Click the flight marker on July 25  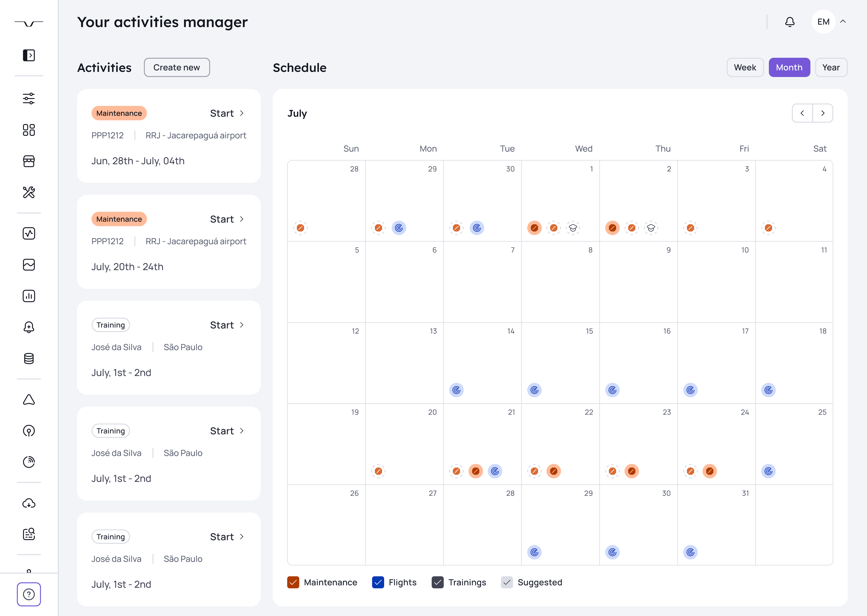coord(768,471)
